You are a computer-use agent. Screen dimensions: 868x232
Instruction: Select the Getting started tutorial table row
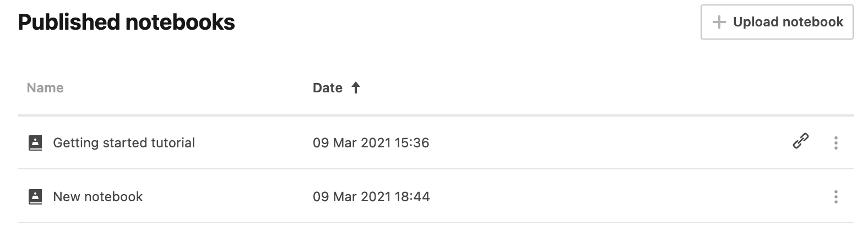tap(551, 143)
